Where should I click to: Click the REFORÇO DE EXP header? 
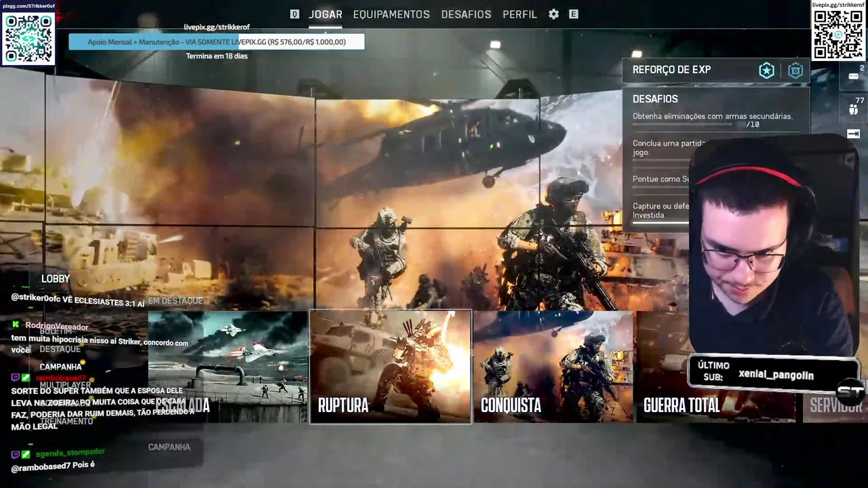click(x=671, y=70)
